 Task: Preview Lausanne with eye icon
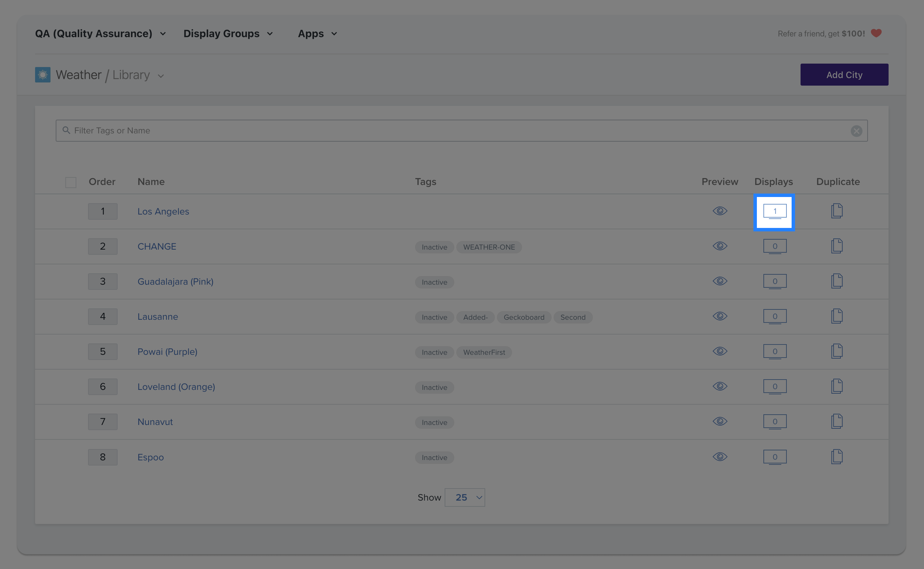click(720, 316)
